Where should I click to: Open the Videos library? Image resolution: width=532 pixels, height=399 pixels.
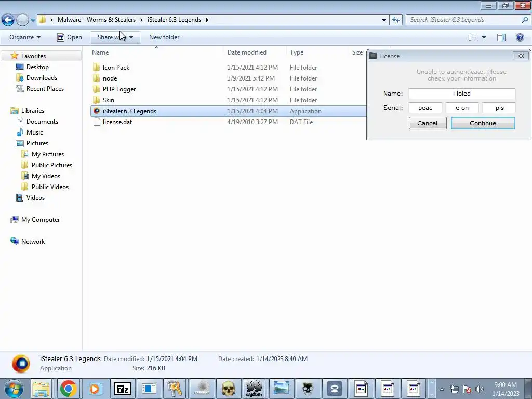35,197
